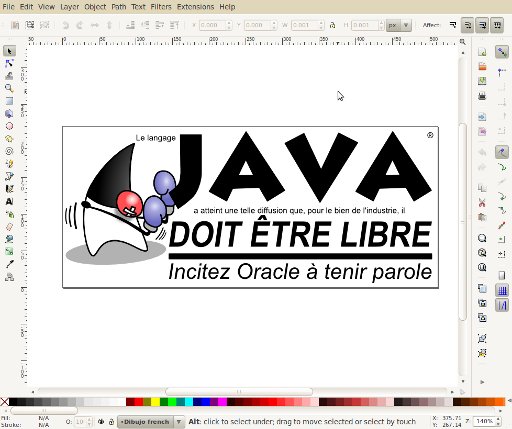Zoom to fit drawing icon
Image resolution: width=512 pixels, height=429 pixels.
[x=482, y=253]
